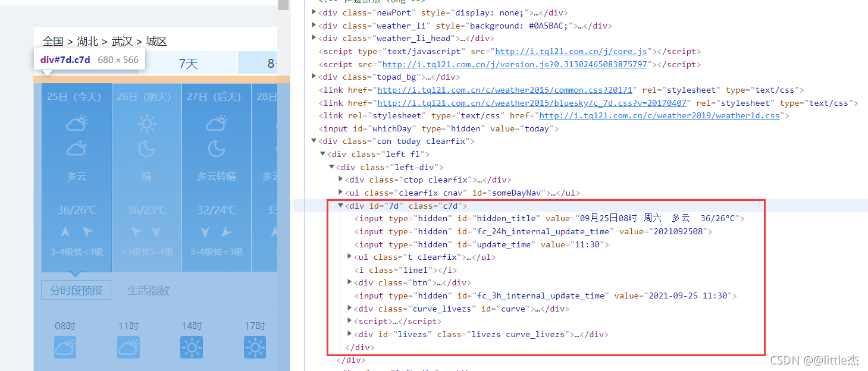Open the core.js script link
Image resolution: width=868 pixels, height=371 pixels.
572,52
